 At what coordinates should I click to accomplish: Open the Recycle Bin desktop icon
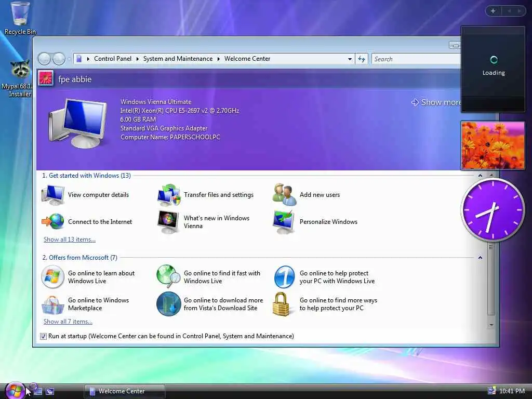pyautogui.click(x=20, y=14)
